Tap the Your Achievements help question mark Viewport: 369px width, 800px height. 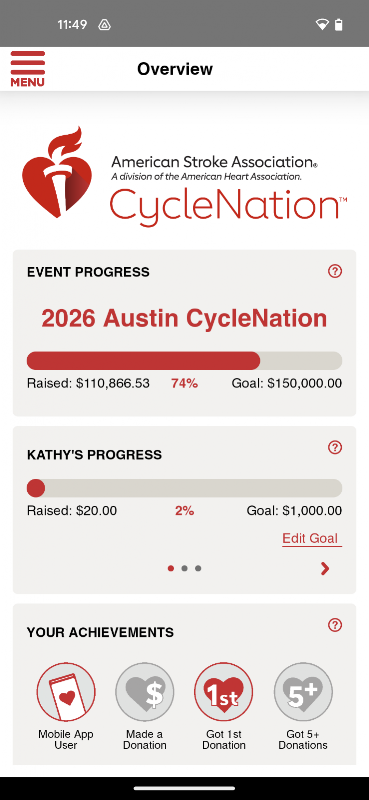tap(335, 625)
